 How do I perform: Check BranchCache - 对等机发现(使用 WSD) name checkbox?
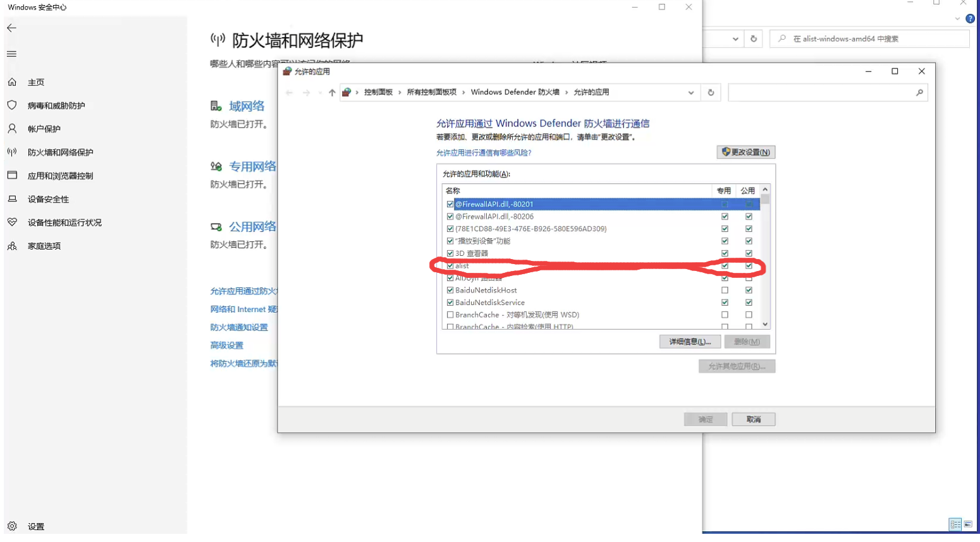coord(450,315)
